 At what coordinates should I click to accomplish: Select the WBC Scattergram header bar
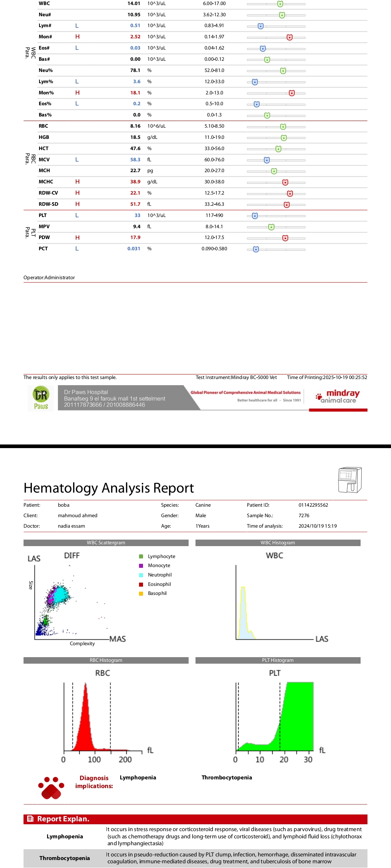[x=106, y=542]
